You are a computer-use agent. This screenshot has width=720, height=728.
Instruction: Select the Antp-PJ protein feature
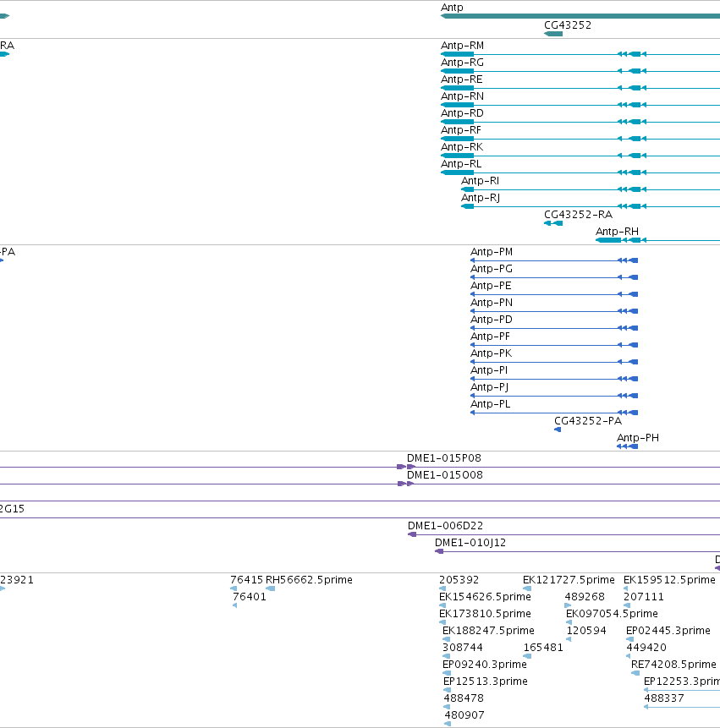click(x=490, y=387)
